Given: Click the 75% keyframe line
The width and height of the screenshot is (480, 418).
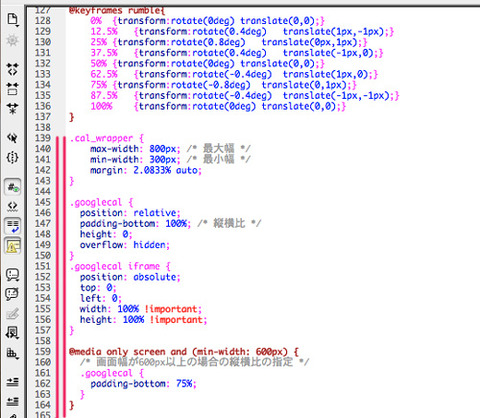Looking at the screenshot, I should point(223,85).
